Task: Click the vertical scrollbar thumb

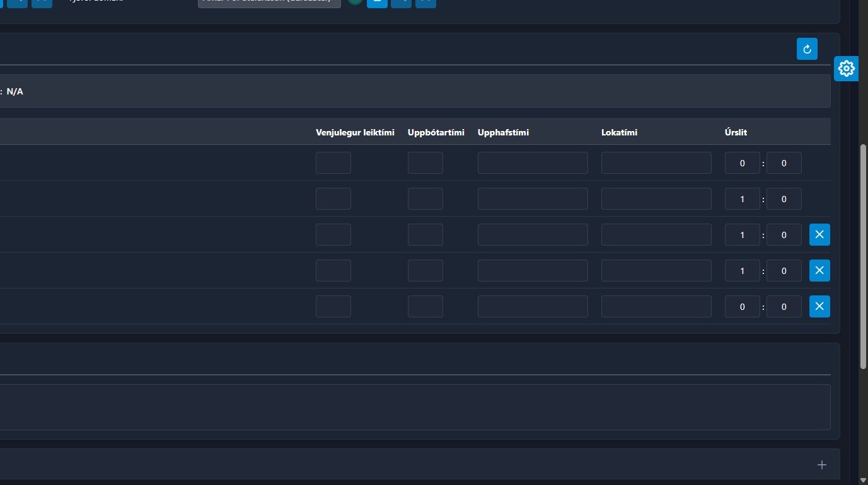Action: pos(863,256)
